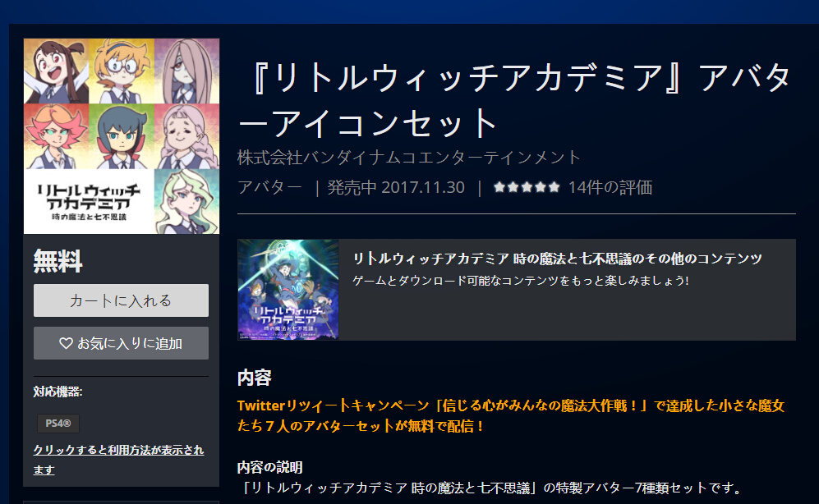This screenshot has width=819, height=504.
Task: Click the blonde Diana avatar icon
Action: point(186,201)
